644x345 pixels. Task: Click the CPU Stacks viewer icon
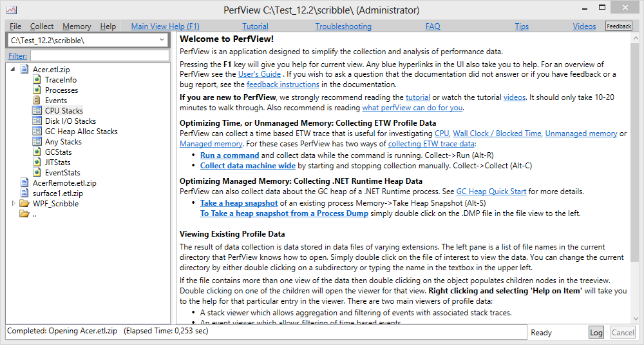click(37, 110)
